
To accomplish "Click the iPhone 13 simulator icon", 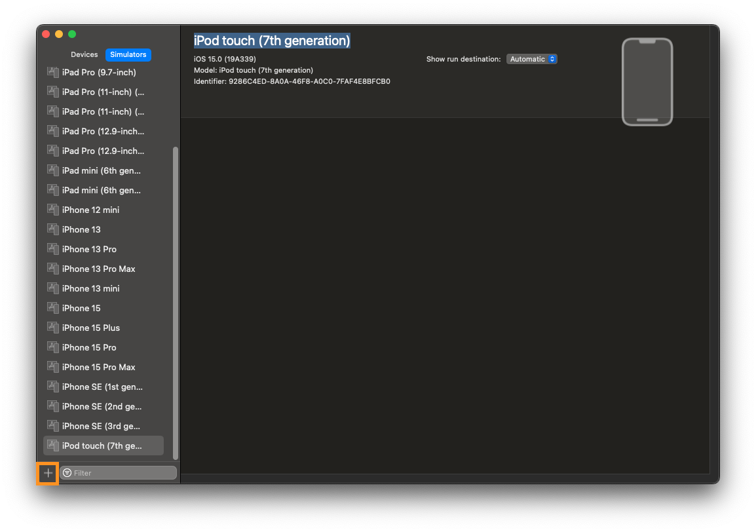I will click(x=52, y=229).
